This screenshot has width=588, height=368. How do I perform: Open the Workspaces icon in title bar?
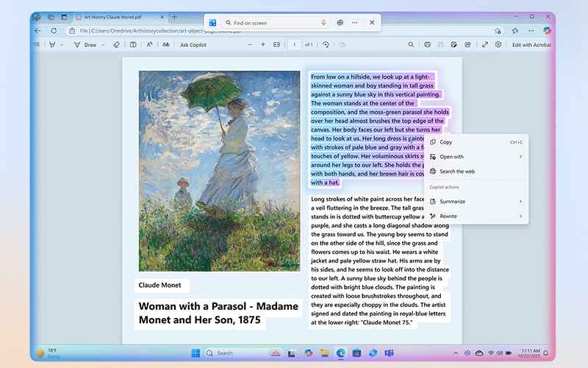(x=51, y=17)
